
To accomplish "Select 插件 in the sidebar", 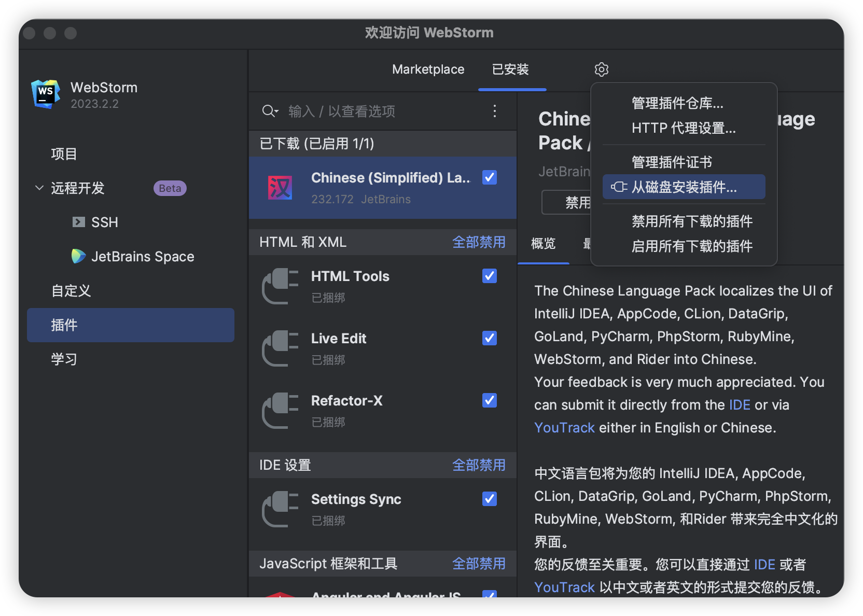I will coord(131,325).
